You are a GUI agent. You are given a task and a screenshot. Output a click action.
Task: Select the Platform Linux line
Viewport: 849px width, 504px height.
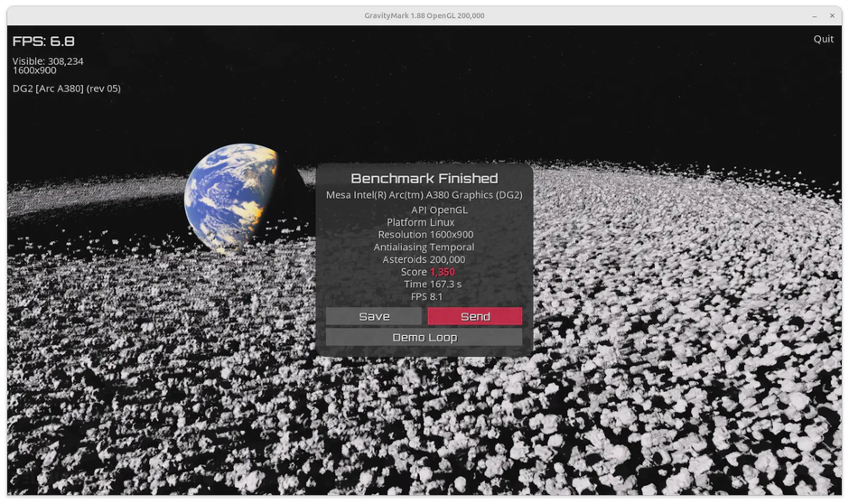420,222
